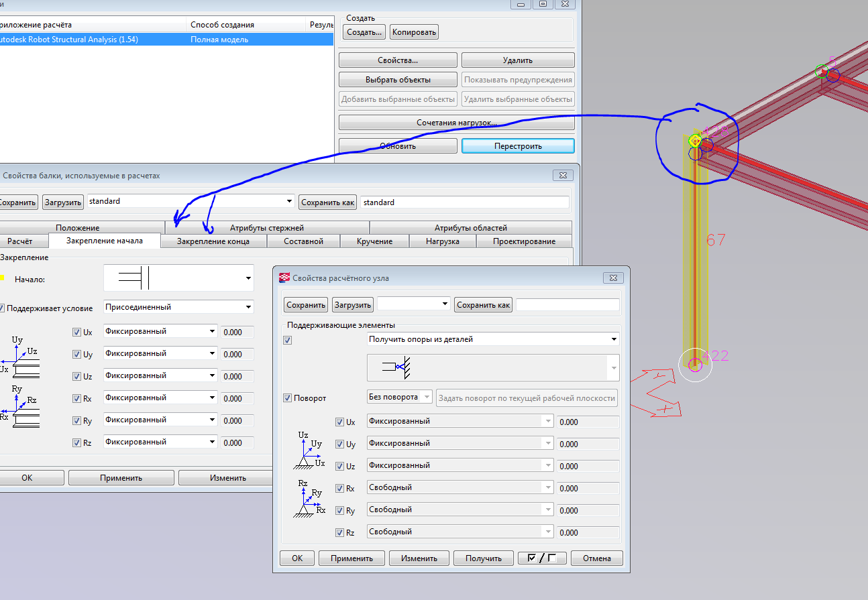This screenshot has height=600, width=868.
Task: Click the Сохранить как name field in node properties
Action: [x=567, y=305]
